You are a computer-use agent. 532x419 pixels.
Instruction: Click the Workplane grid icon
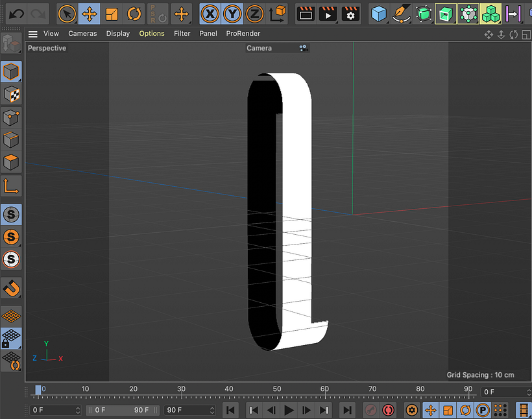pos(11,317)
